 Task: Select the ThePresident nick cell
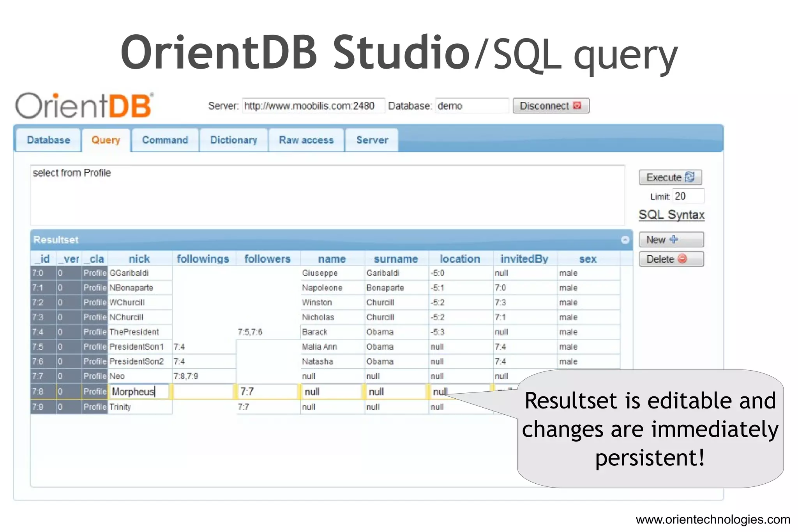(x=139, y=332)
